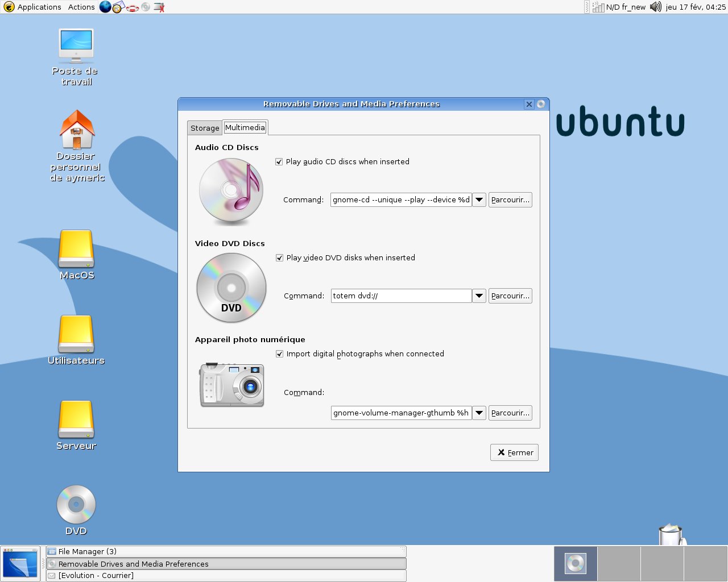
Task: Click the digital camera image
Action: (232, 384)
